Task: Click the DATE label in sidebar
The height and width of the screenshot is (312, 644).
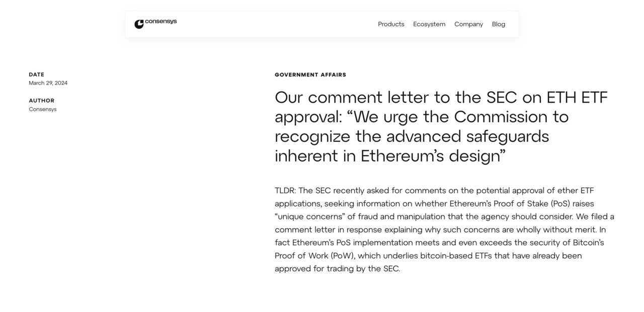Action: point(36,74)
